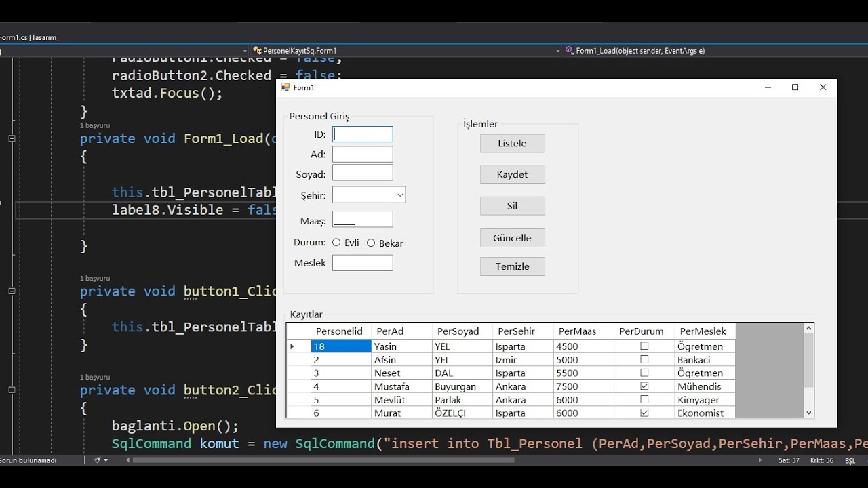Collapse the Form1_Load method outline

click(12, 138)
